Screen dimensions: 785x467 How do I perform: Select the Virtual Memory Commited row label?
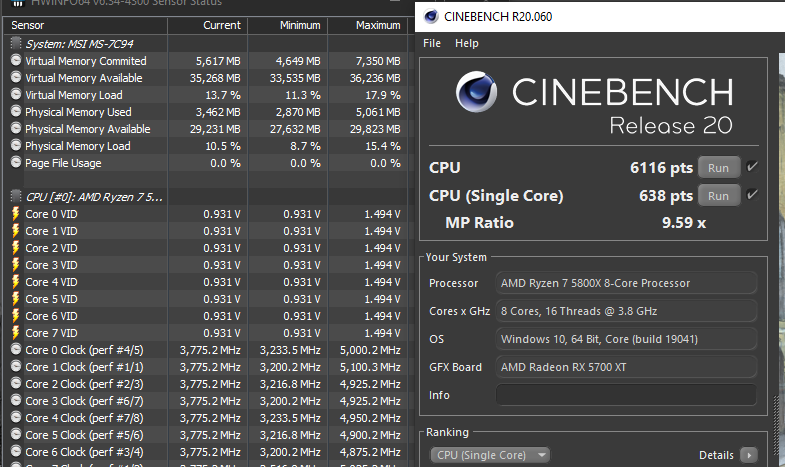pyautogui.click(x=86, y=61)
